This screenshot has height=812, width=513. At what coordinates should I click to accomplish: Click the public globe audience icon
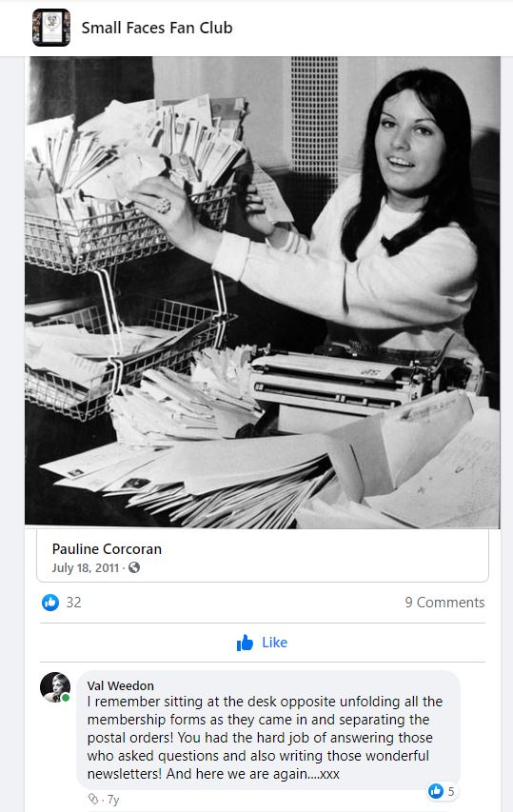click(x=134, y=567)
